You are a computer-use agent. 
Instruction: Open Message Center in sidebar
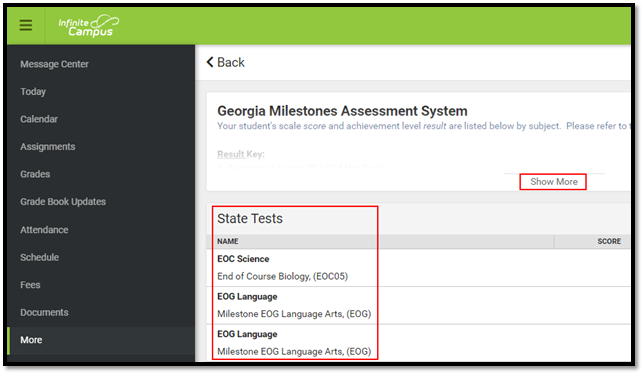pos(55,64)
